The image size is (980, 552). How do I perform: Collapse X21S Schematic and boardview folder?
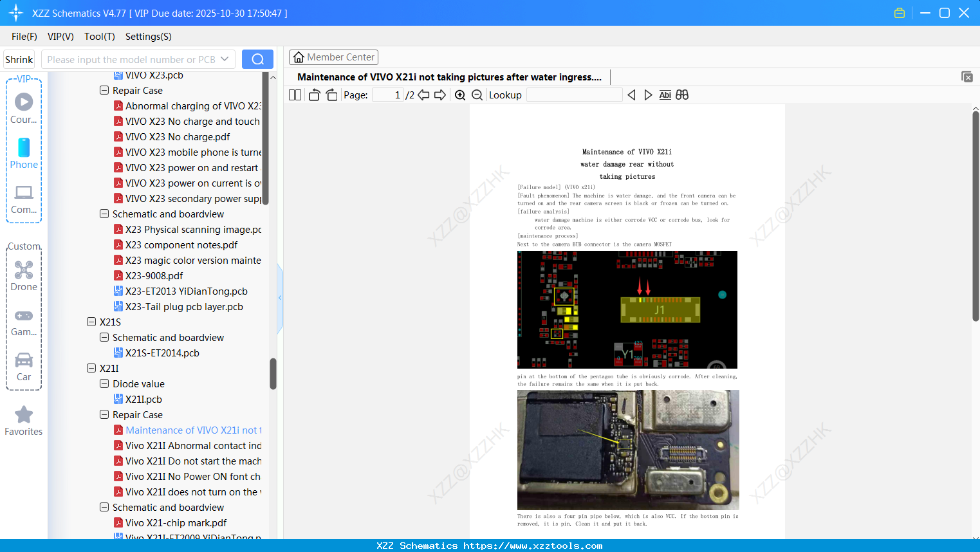104,337
